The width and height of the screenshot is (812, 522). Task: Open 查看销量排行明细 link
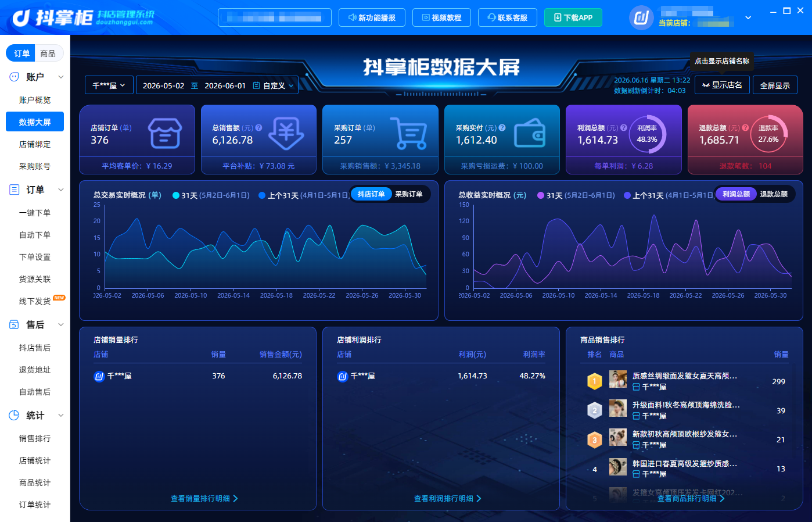point(204,499)
